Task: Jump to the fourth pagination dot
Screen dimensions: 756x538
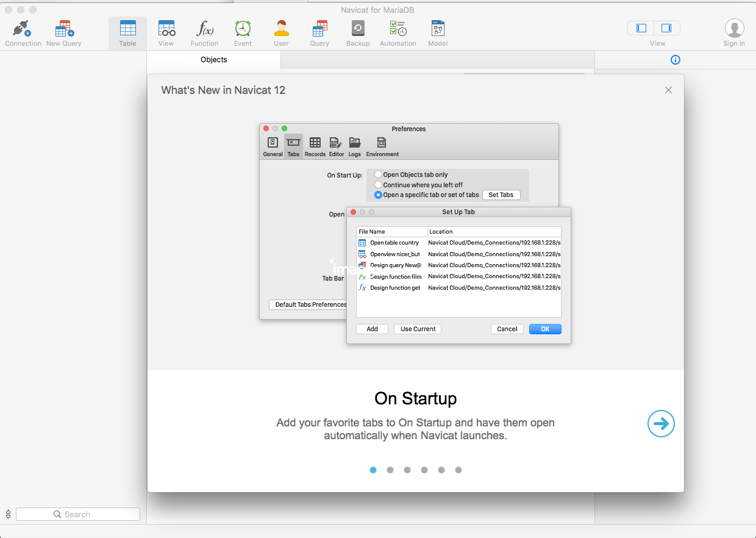Action: coord(424,470)
